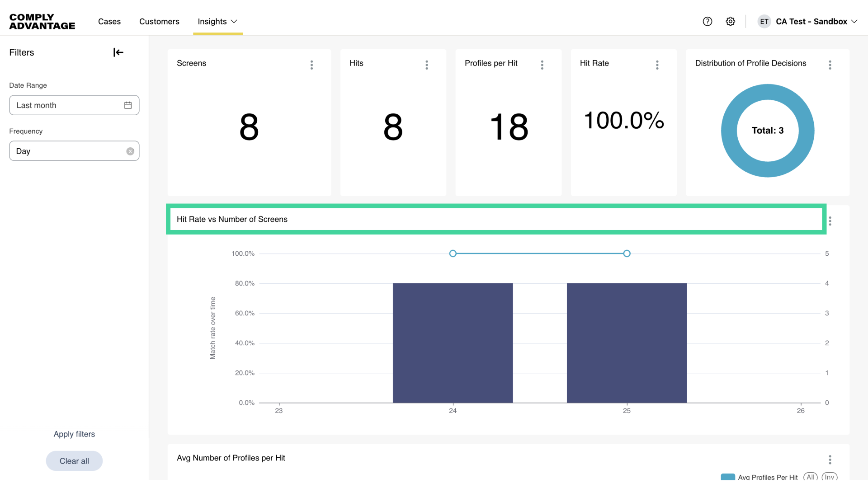Open Distribution of Profile Decisions options menu
Viewport: 868px width, 488px height.
(x=830, y=65)
